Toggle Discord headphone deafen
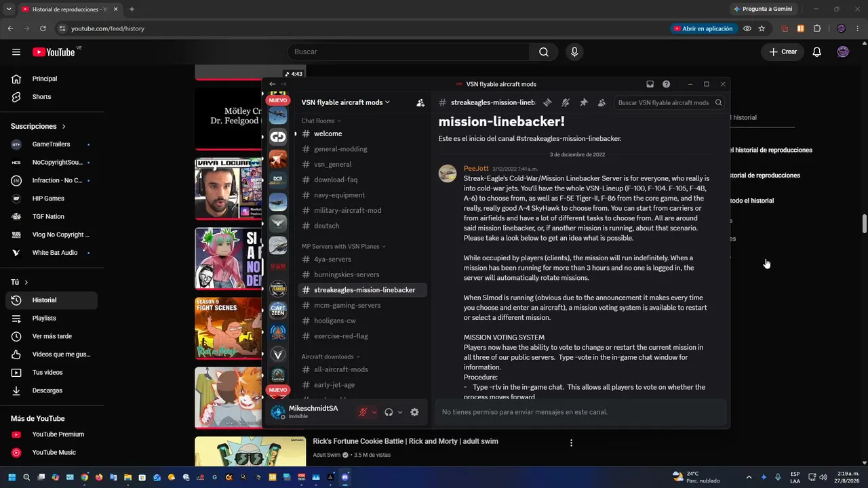 (x=389, y=412)
